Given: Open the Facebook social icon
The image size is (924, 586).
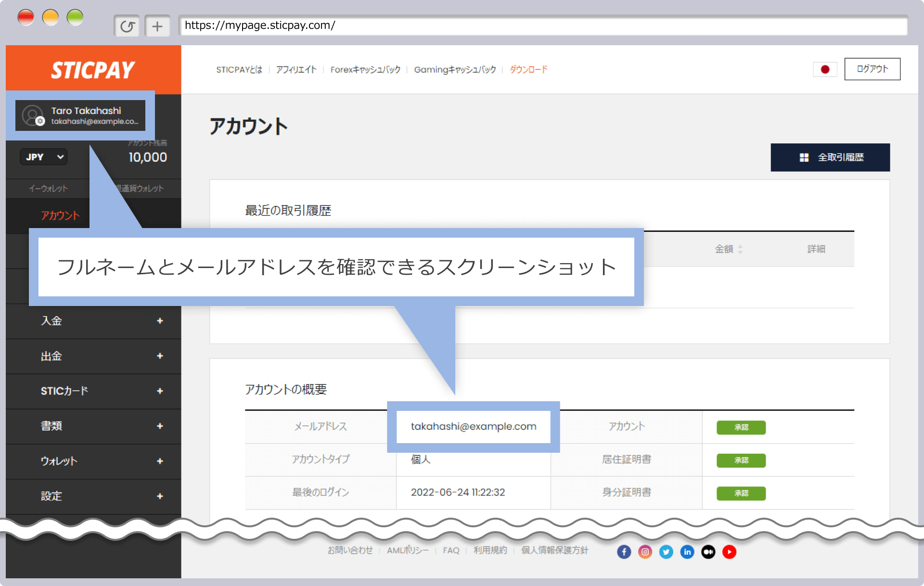Looking at the screenshot, I should [x=624, y=552].
